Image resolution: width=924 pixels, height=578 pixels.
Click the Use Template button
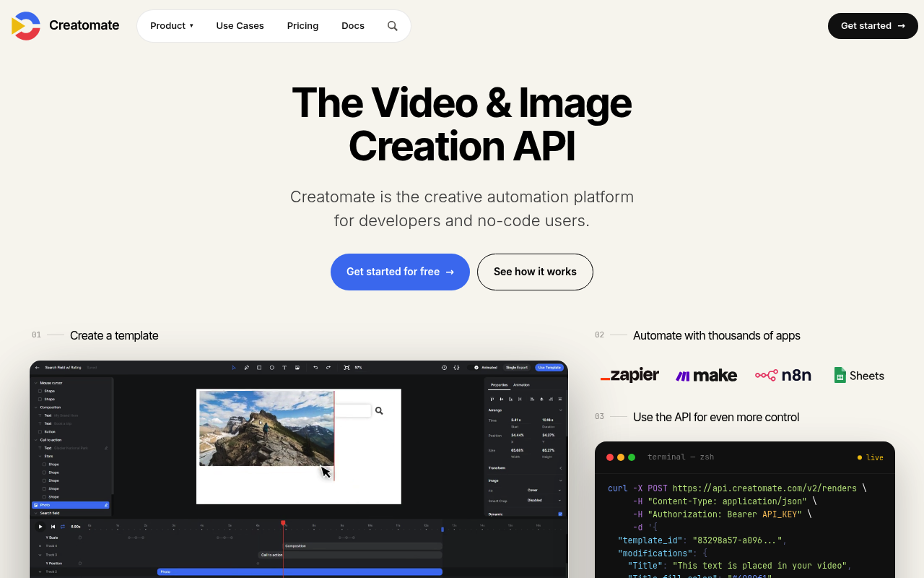pos(549,368)
